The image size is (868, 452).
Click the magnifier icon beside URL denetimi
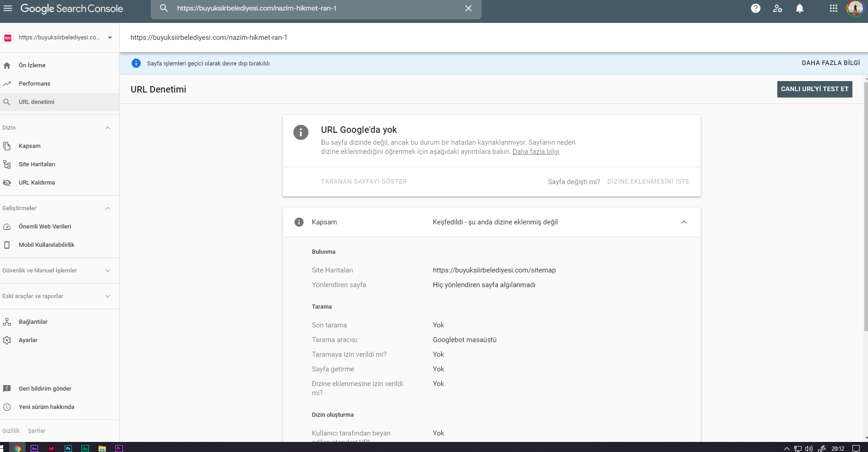coord(7,102)
